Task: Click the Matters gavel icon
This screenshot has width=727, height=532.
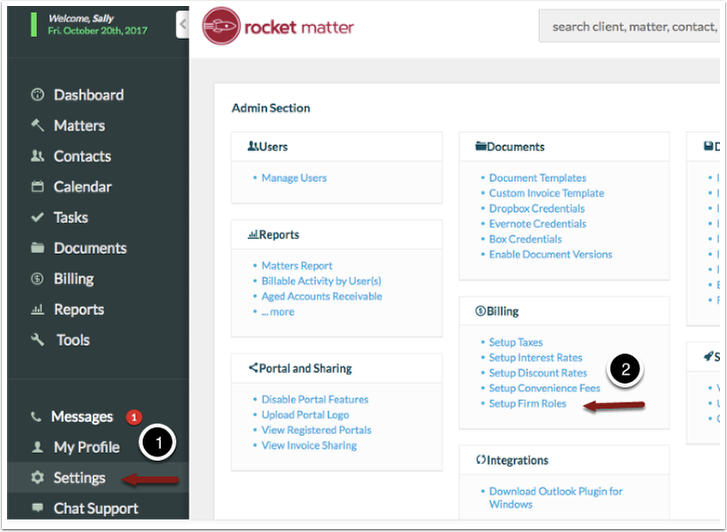Action: click(37, 125)
